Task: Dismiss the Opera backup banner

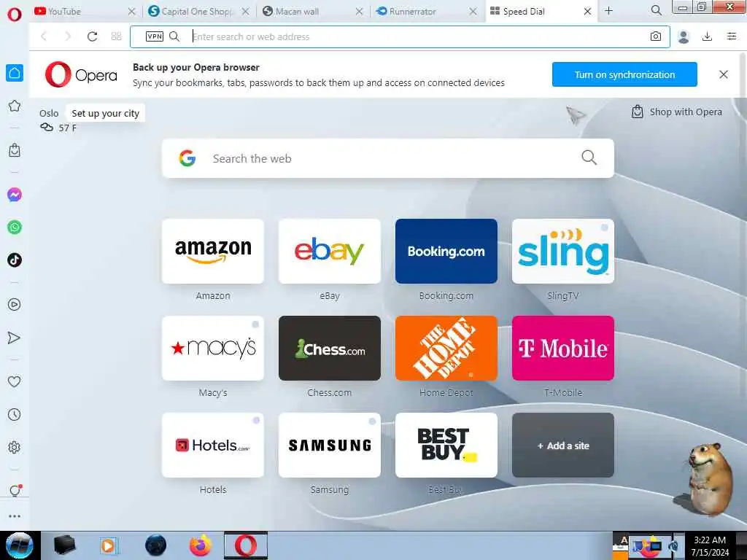Action: tap(724, 74)
